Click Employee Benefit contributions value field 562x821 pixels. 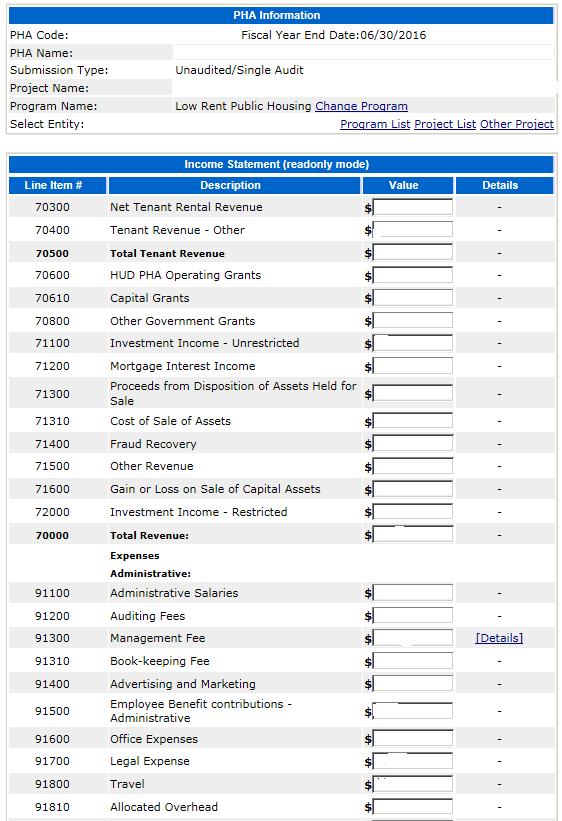[x=413, y=711]
